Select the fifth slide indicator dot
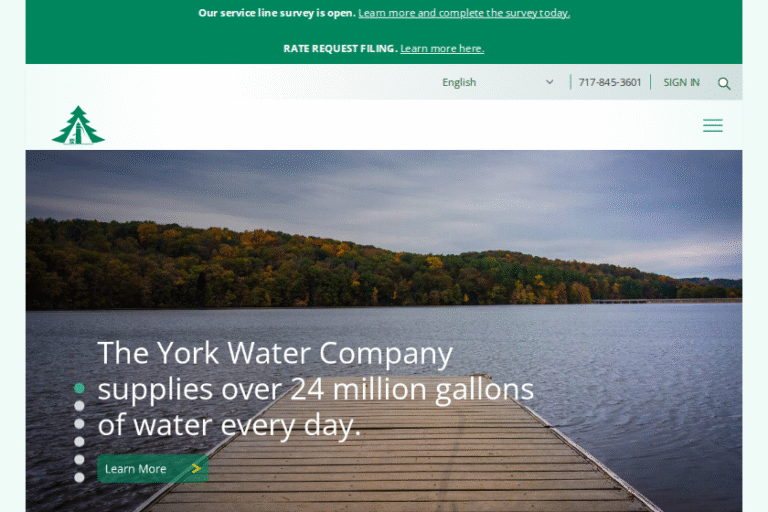Image resolution: width=768 pixels, height=512 pixels. click(x=79, y=460)
